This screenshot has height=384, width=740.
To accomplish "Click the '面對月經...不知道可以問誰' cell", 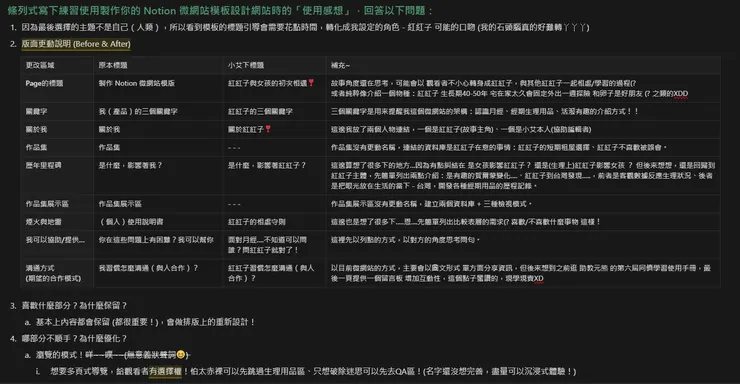I will [x=274, y=245].
